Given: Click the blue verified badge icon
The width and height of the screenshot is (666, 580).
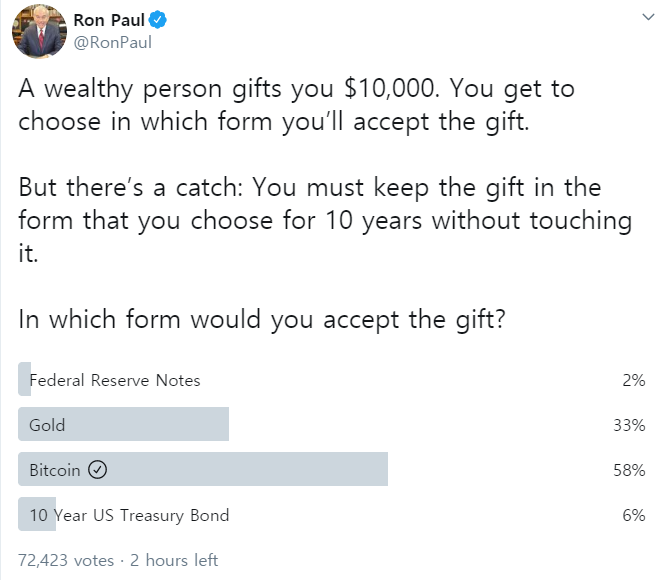Looking at the screenshot, I should pyautogui.click(x=158, y=20).
